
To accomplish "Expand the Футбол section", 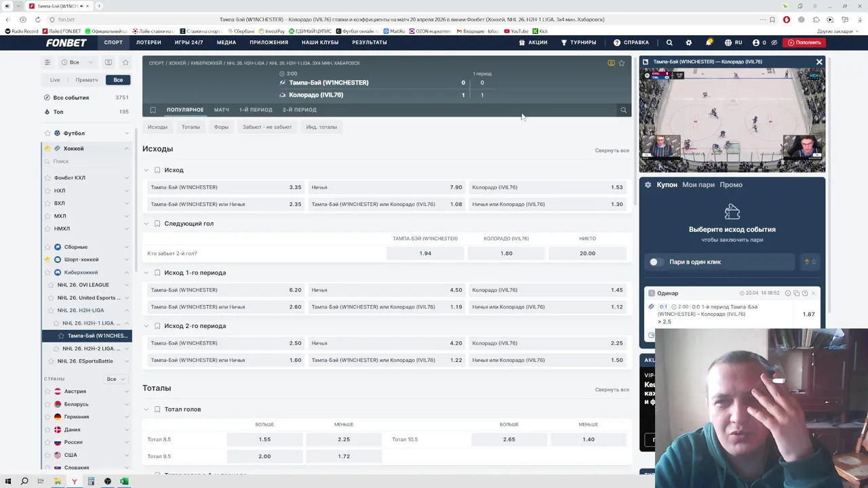I will point(126,134).
